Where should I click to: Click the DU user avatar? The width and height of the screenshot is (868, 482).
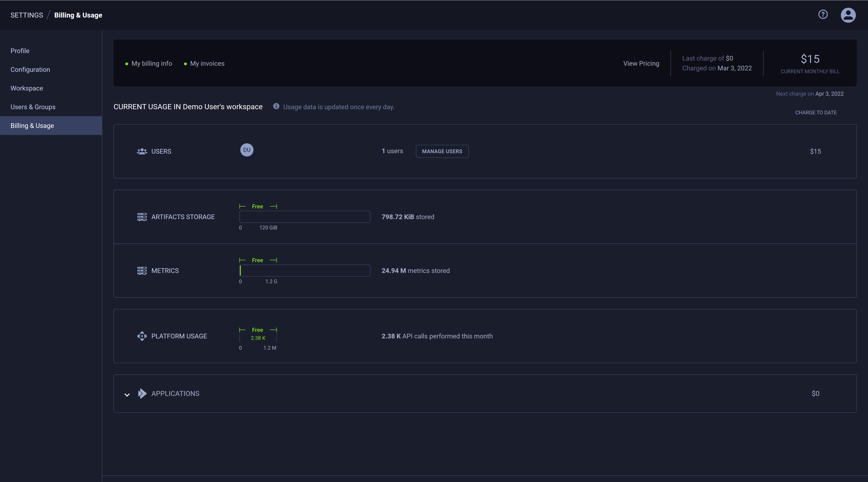(247, 150)
